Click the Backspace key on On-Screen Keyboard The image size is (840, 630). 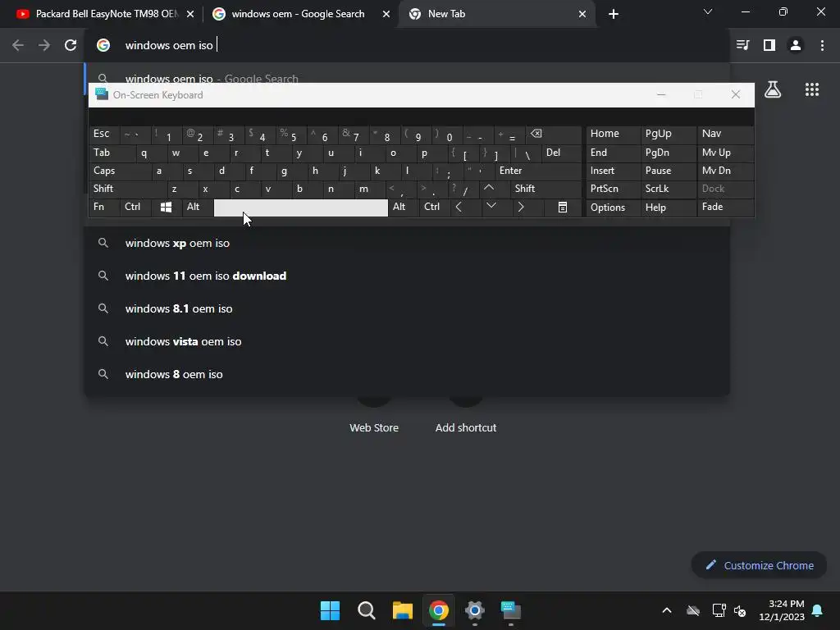click(554, 134)
